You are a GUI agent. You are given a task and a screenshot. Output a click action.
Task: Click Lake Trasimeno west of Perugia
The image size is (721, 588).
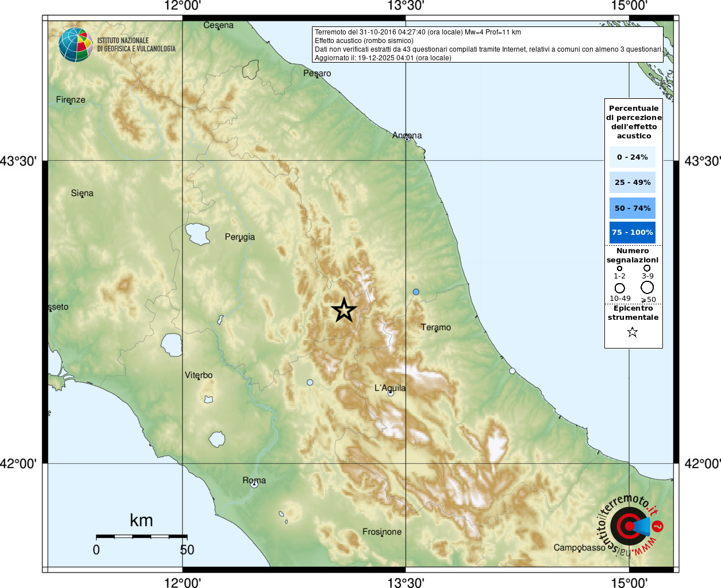tap(198, 234)
